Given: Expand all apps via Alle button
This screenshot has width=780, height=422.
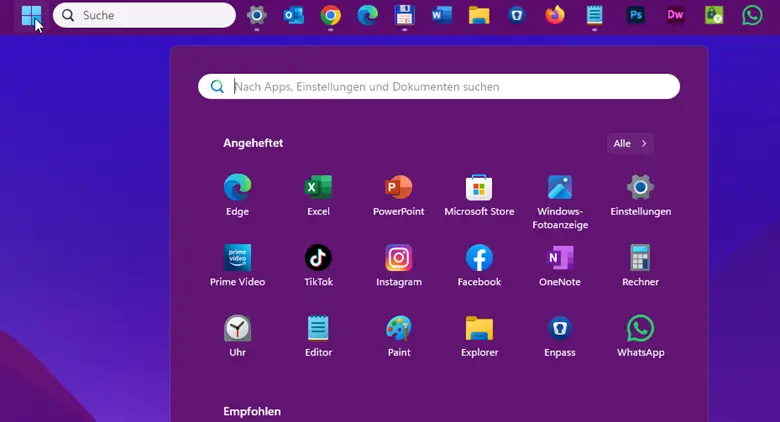Looking at the screenshot, I should 630,143.
